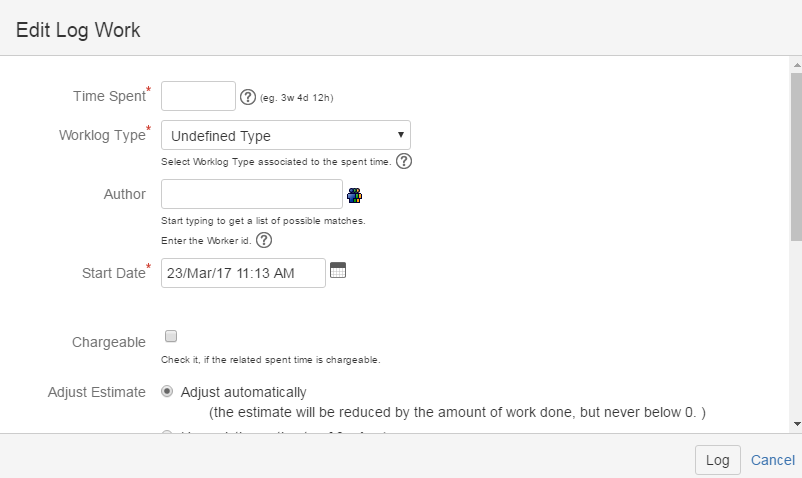Click the Chargeable label text

(x=109, y=342)
